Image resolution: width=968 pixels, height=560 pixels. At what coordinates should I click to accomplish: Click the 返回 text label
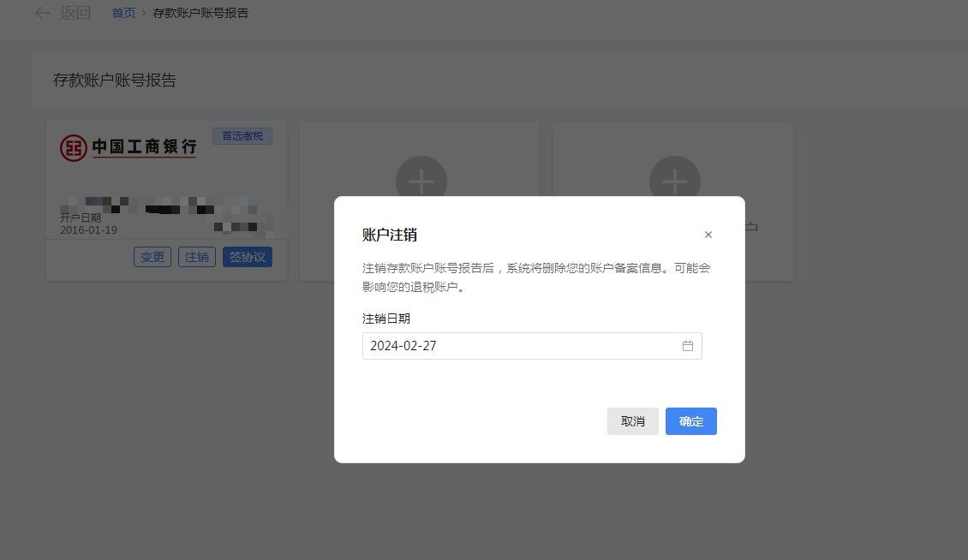(75, 13)
